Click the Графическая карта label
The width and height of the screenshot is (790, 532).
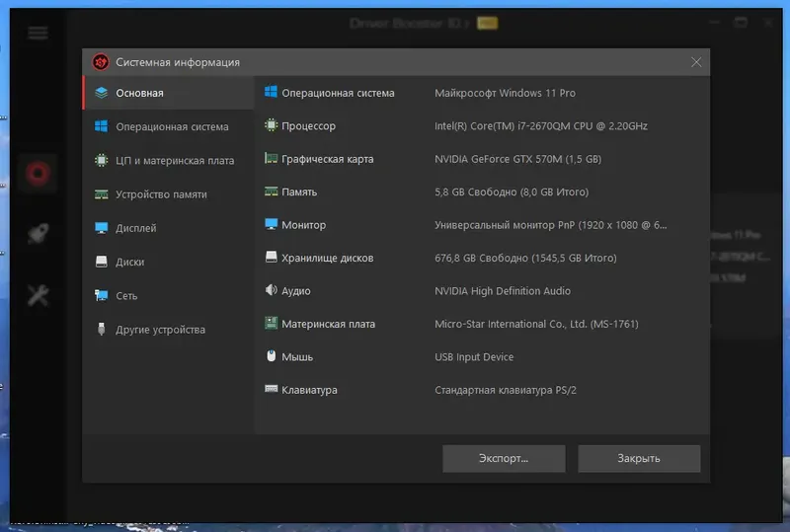tap(328, 159)
